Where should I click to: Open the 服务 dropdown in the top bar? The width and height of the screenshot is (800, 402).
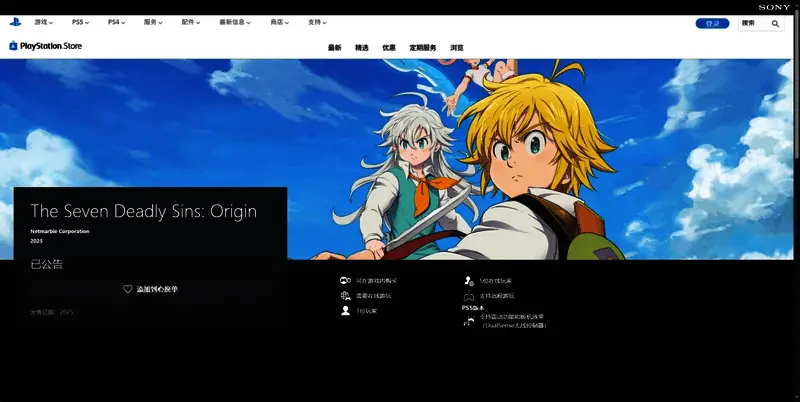[x=155, y=22]
